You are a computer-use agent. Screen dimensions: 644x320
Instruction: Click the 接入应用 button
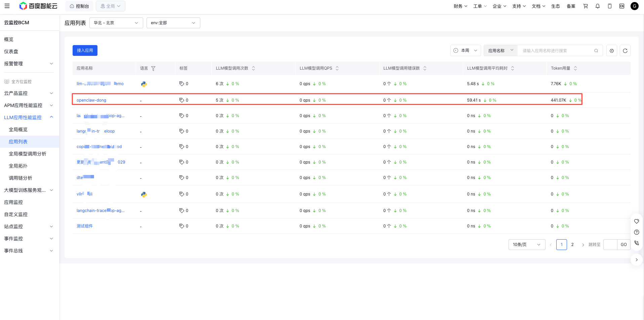85,50
